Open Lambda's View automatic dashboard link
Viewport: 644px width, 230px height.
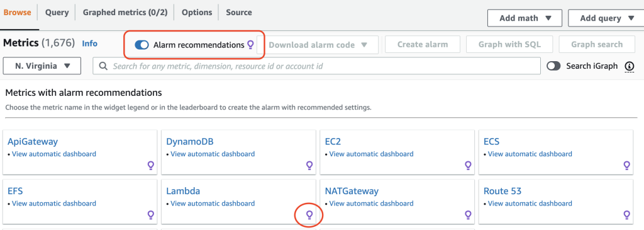click(x=213, y=204)
